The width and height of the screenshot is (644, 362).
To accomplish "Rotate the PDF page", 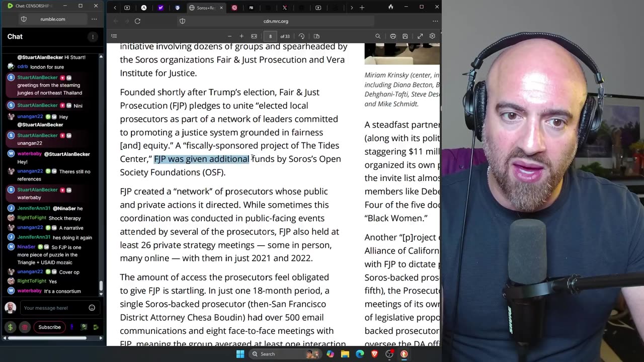I will [x=301, y=36].
